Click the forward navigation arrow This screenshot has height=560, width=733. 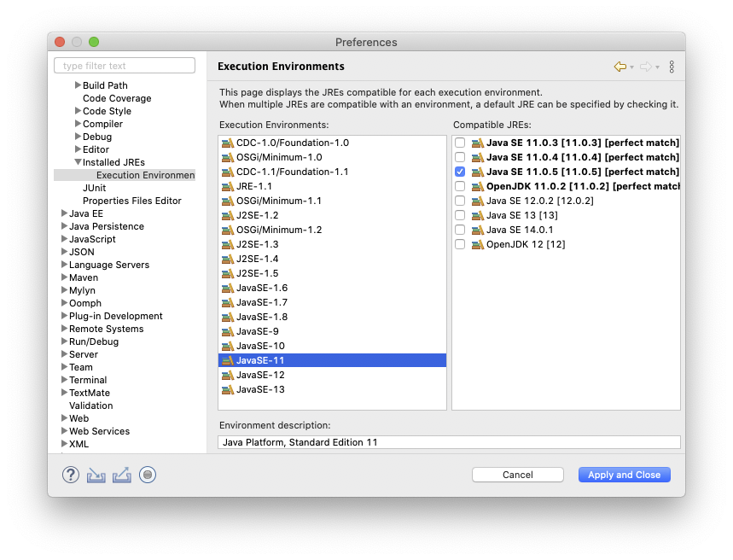646,67
